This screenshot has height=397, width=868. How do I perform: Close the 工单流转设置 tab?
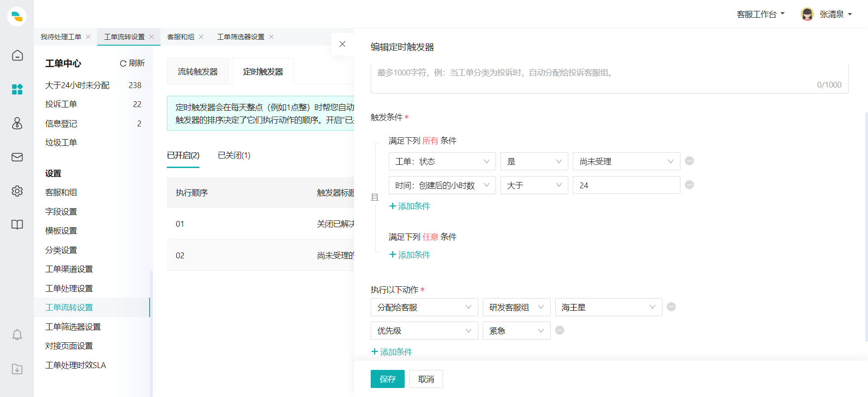151,37
